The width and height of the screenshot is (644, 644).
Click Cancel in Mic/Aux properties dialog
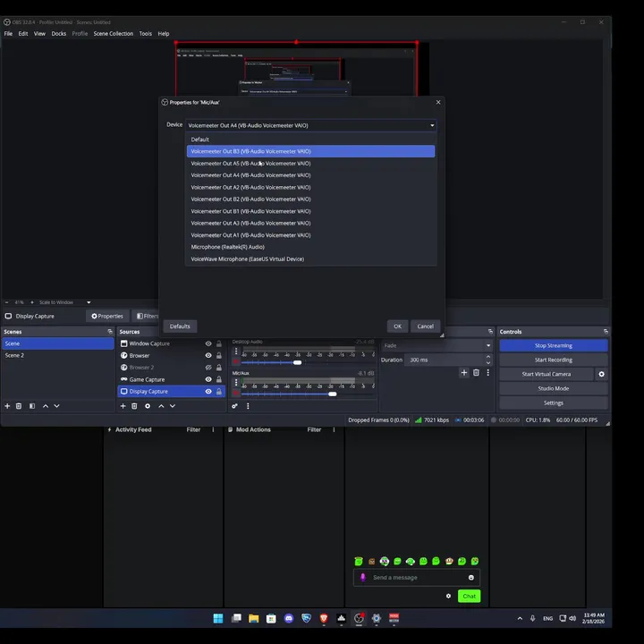coord(425,326)
